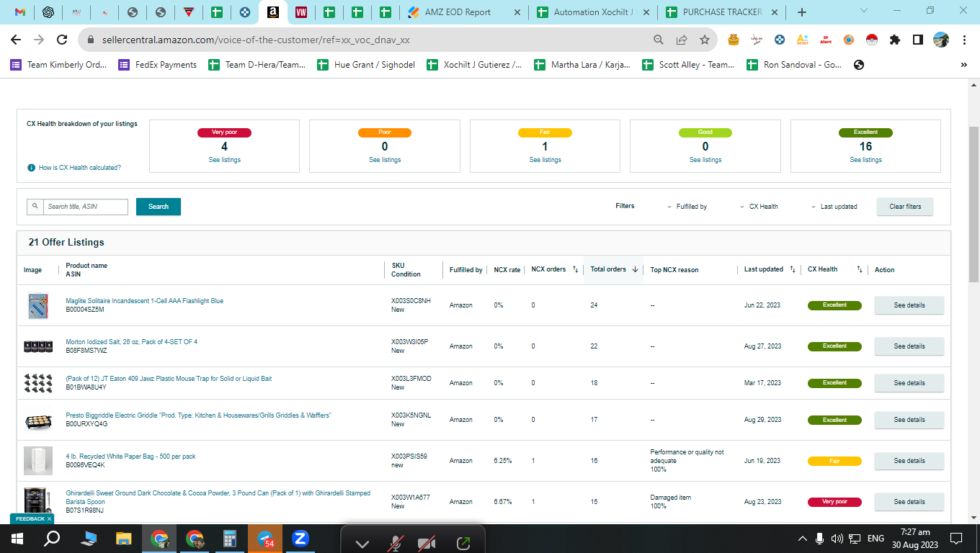Select the active Amazon Seller Central tab

pos(273,12)
